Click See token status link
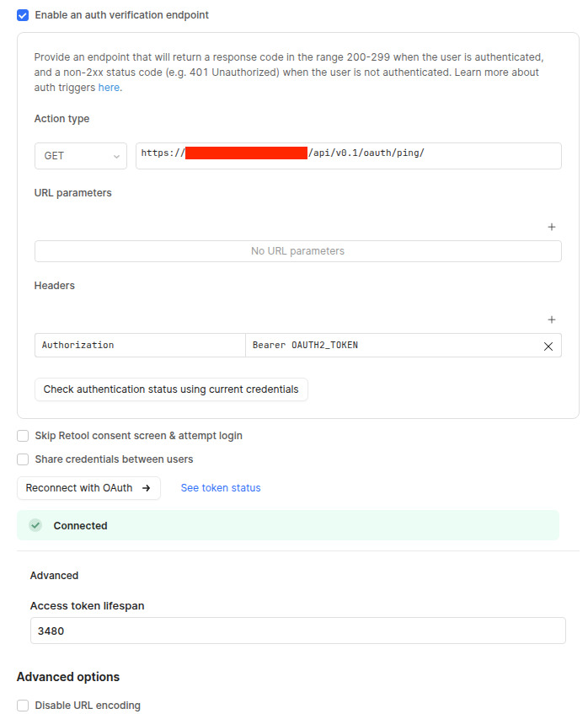Image resolution: width=588 pixels, height=714 pixels. [x=221, y=488]
